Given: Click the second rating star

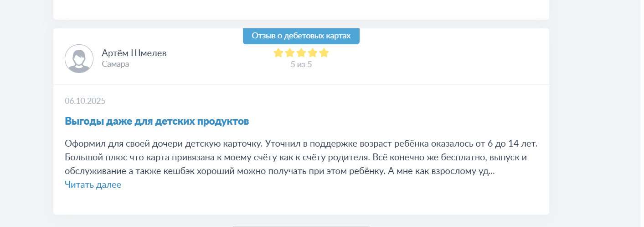Looking at the screenshot, I should (290, 53).
